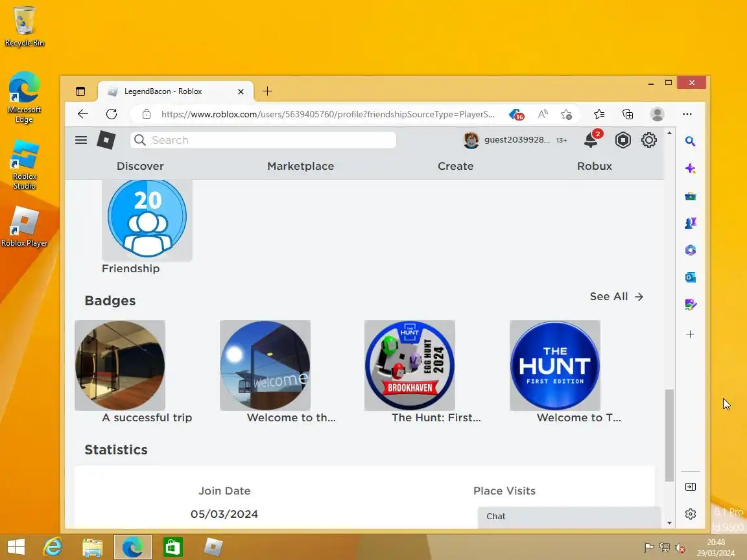Switch to the Robux tab
This screenshot has height=560, width=747.
pyautogui.click(x=594, y=166)
